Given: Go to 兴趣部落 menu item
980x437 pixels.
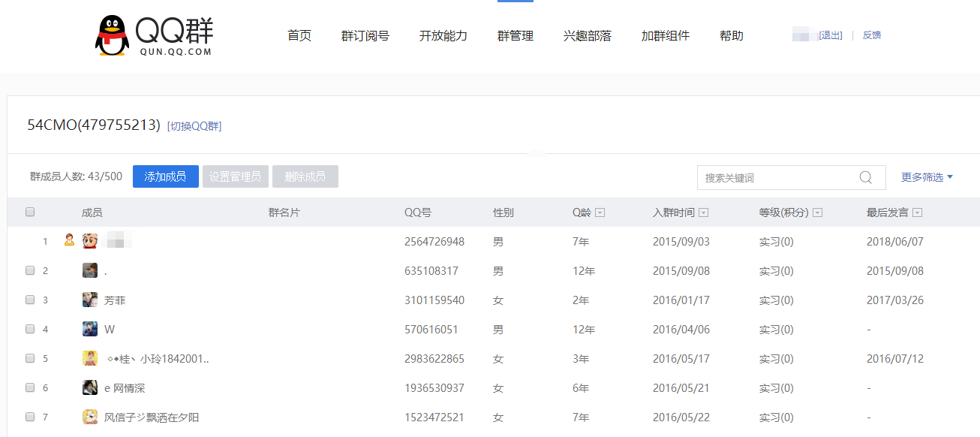Looking at the screenshot, I should click(x=587, y=35).
